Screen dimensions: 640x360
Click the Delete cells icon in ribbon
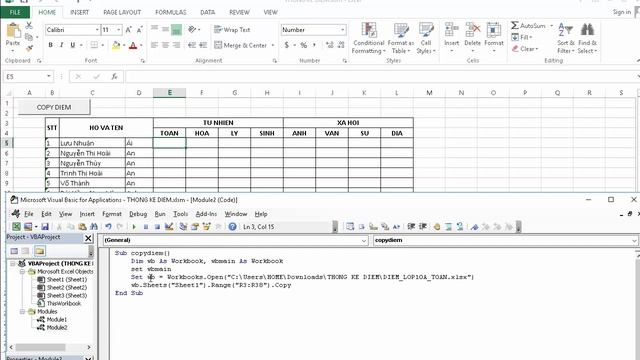(x=472, y=30)
